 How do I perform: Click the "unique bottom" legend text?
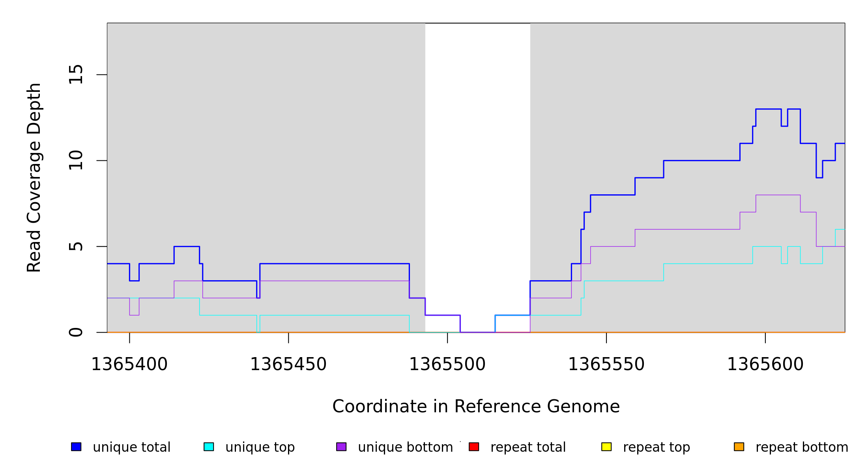[405, 447]
